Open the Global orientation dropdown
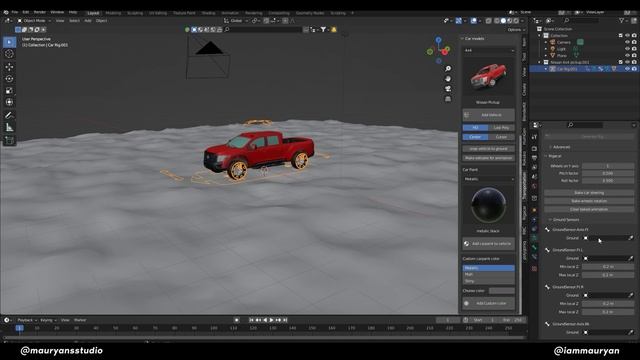The height and width of the screenshot is (360, 640). [236, 21]
